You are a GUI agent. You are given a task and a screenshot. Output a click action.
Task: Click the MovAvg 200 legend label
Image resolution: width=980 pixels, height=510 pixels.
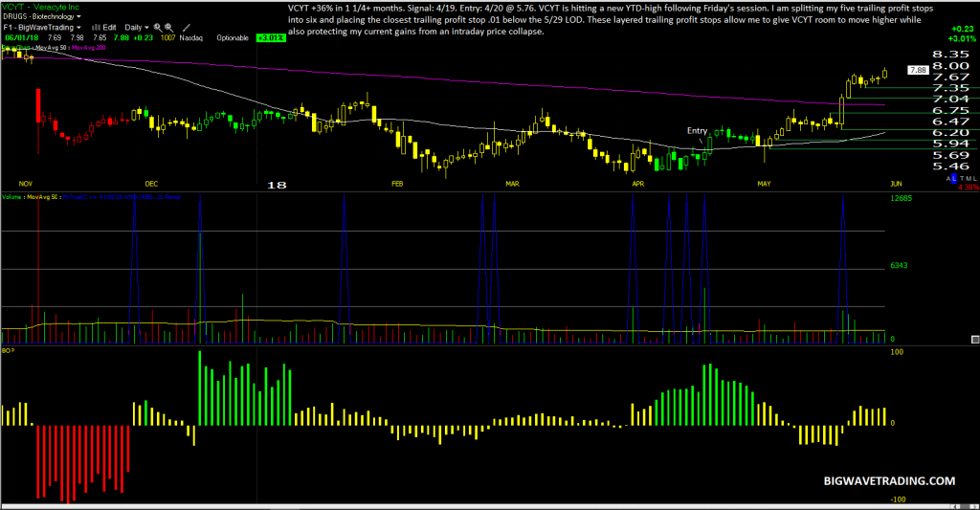[x=89, y=48]
